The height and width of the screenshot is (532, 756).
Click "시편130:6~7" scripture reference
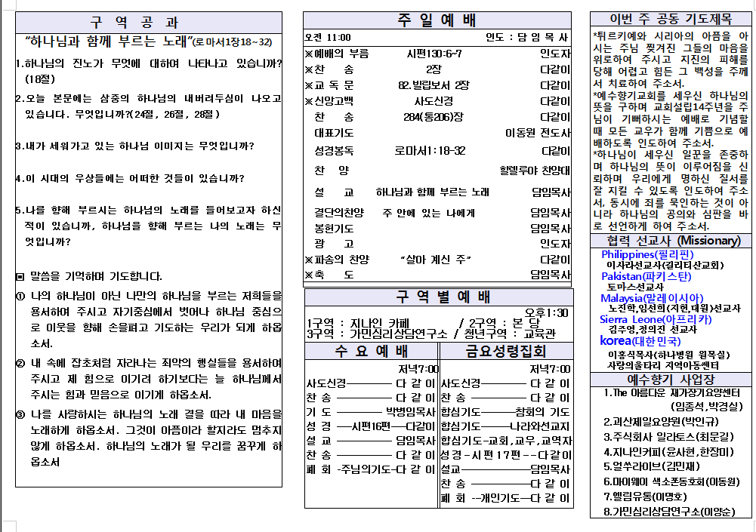point(434,54)
